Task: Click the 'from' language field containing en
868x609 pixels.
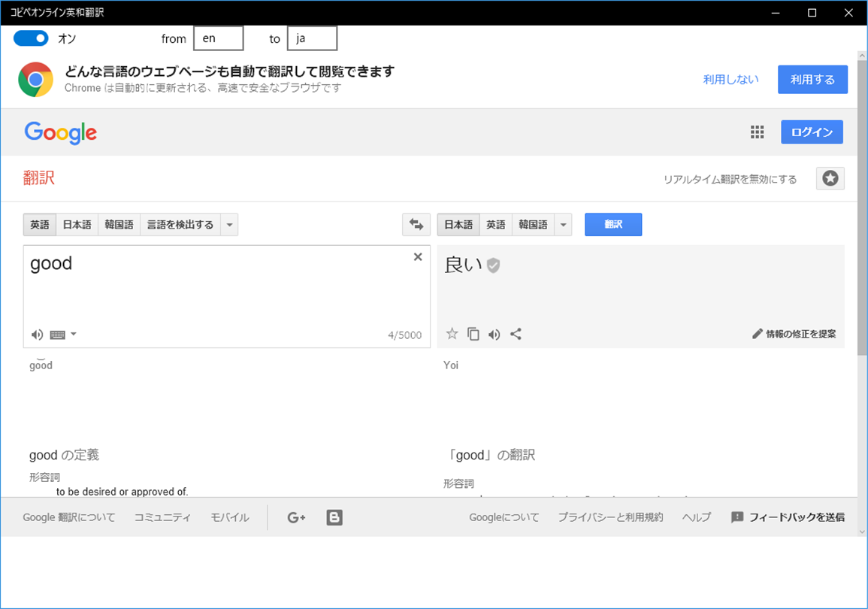Action: click(x=219, y=38)
